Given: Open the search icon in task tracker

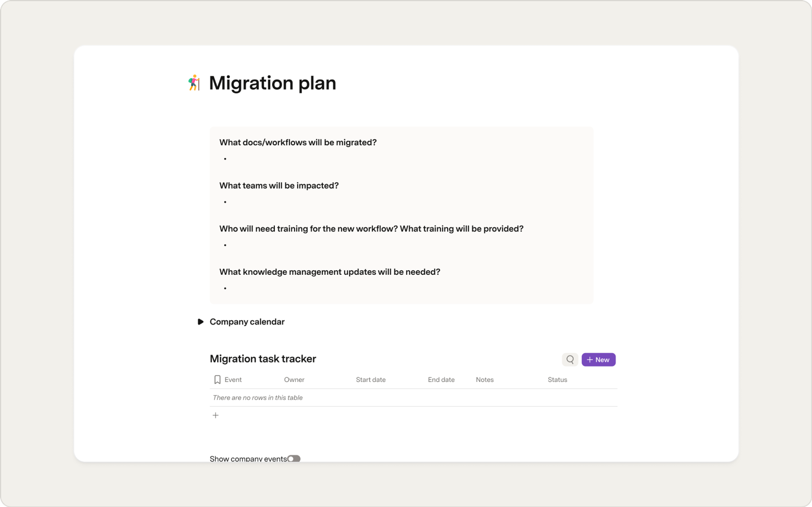Looking at the screenshot, I should point(570,360).
